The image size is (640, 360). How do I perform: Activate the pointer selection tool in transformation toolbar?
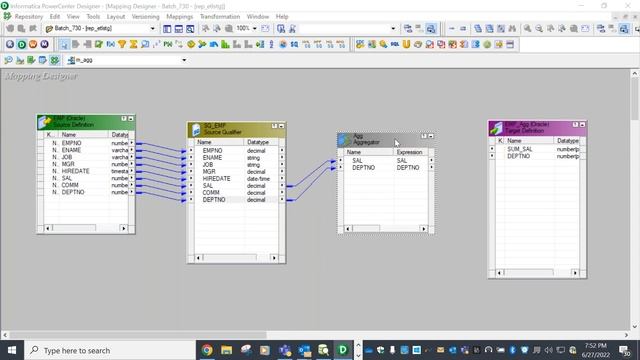[x=64, y=44]
